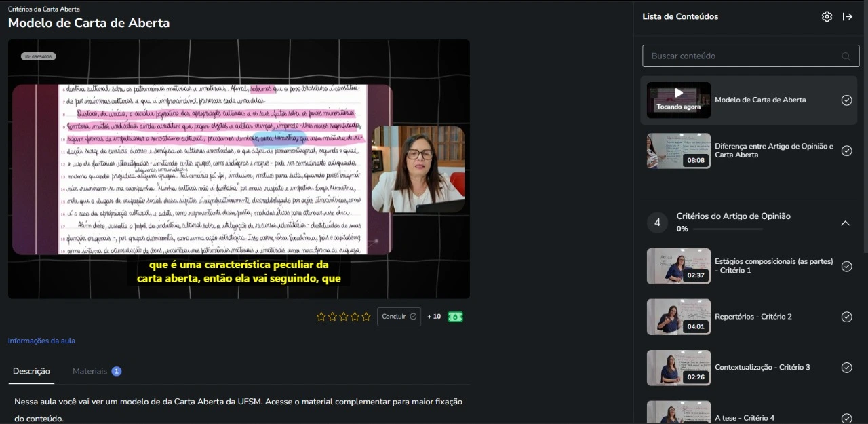Collapse the Critérios do Artigo de Opinião section

[x=845, y=223]
